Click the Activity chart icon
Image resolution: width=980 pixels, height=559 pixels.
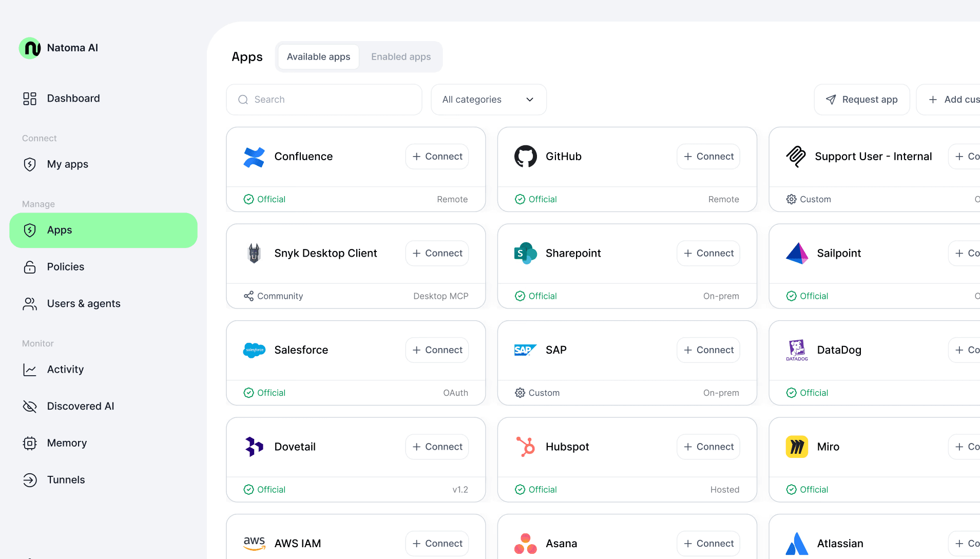click(x=30, y=370)
